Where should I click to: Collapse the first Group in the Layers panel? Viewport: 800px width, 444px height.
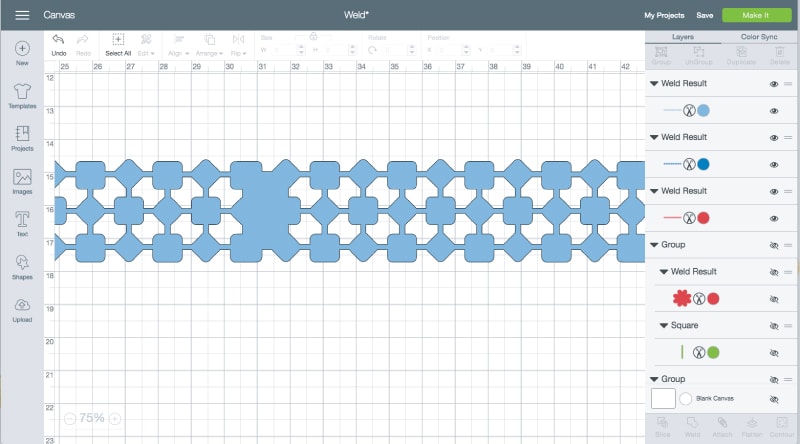pos(654,244)
